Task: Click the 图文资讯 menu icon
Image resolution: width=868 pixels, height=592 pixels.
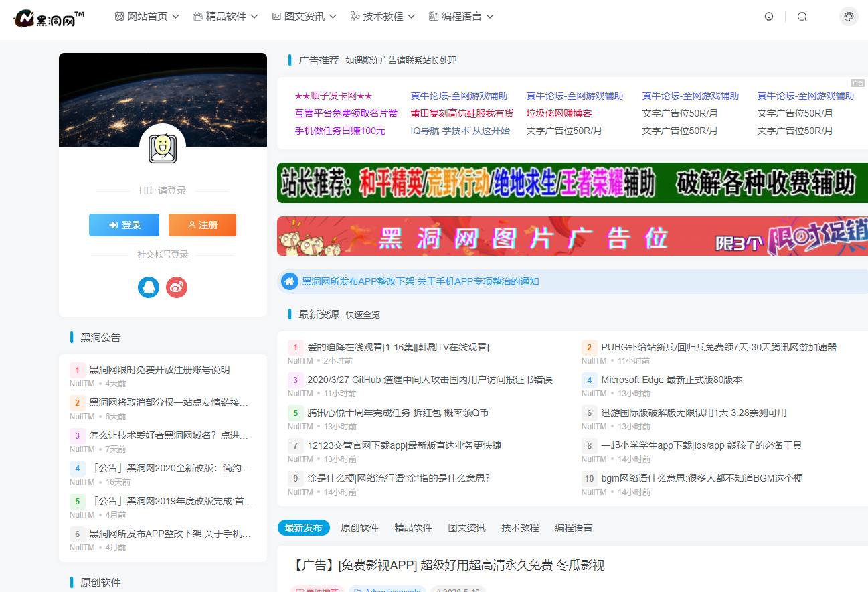Action: point(276,17)
